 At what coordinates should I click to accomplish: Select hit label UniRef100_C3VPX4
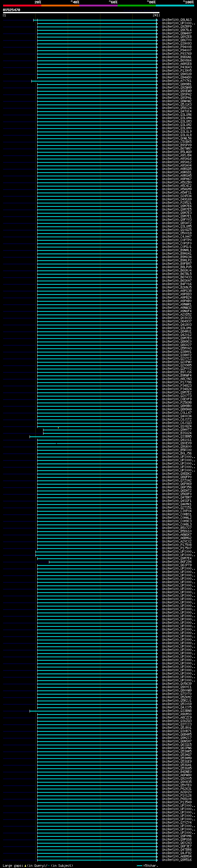coord(177,511)
